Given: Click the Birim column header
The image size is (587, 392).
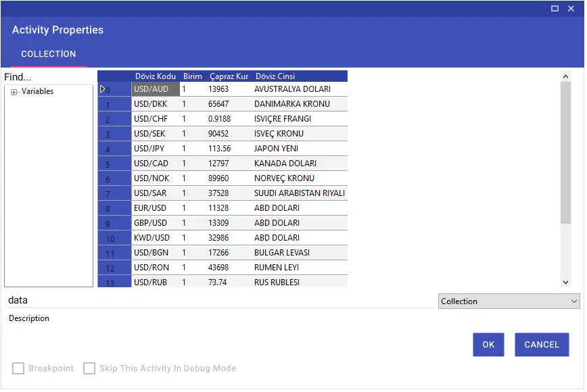Looking at the screenshot, I should (x=193, y=76).
